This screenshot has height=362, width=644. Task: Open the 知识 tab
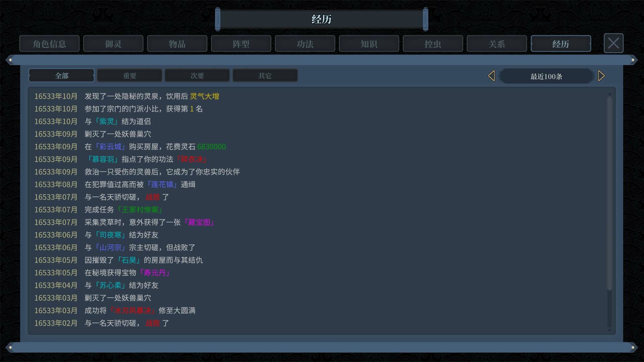pos(369,44)
